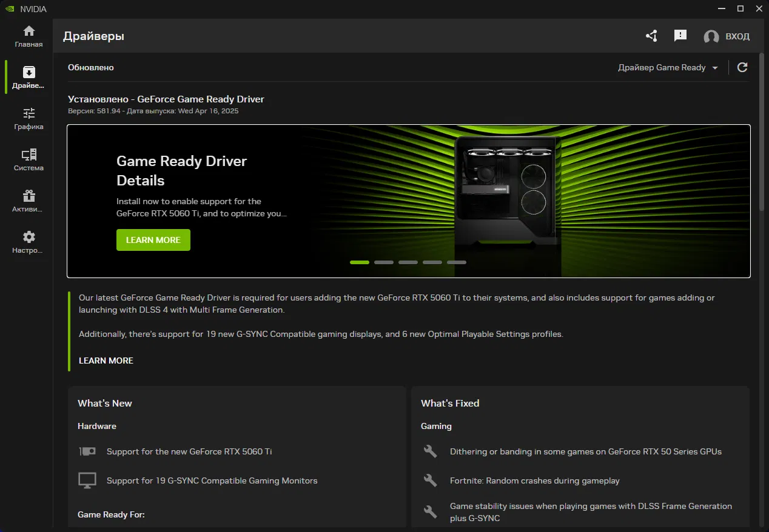Click Fortnite: Random crashes during gameplay
769x532 pixels.
pos(535,480)
